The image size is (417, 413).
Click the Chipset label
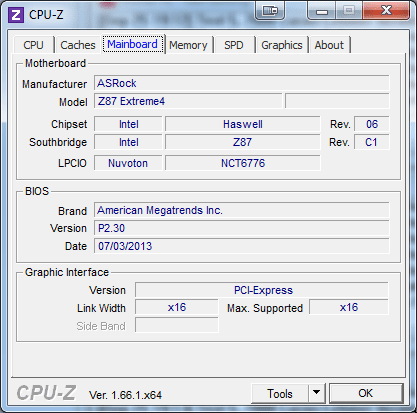tap(69, 124)
